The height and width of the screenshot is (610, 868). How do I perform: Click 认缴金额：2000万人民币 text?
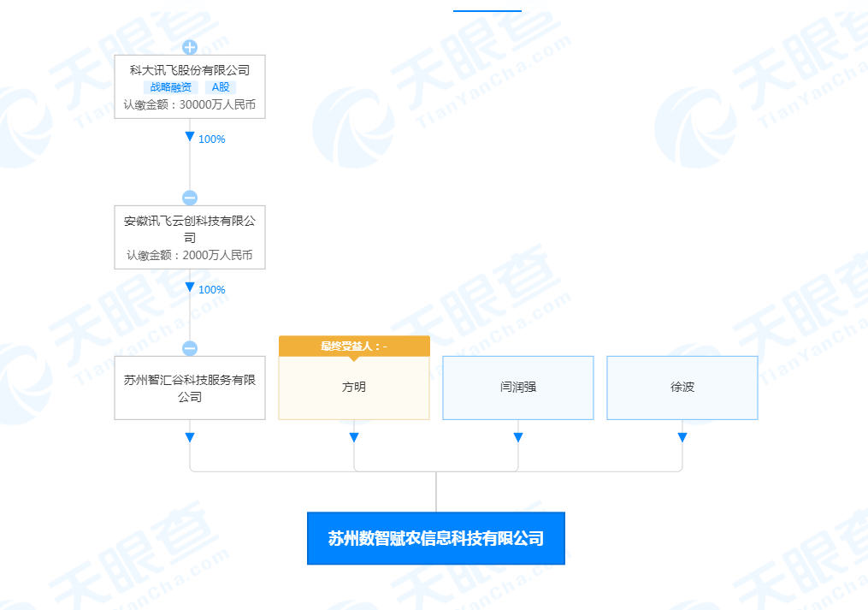[190, 256]
